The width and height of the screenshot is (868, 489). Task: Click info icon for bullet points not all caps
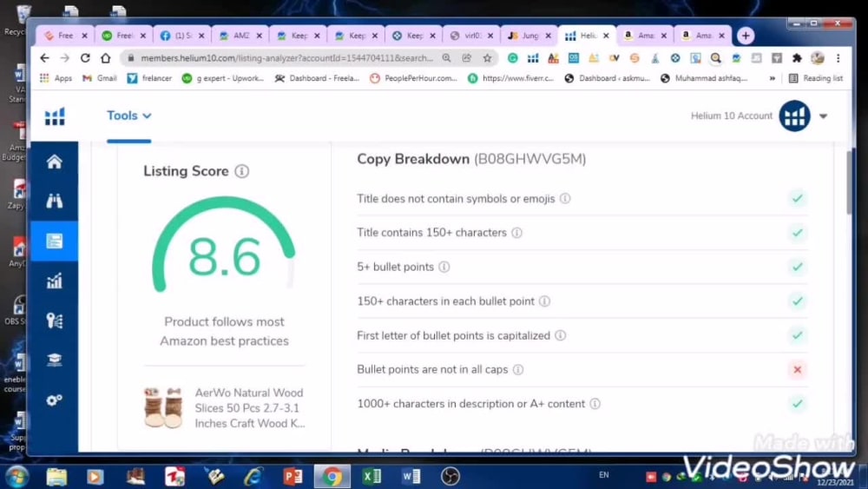pos(518,369)
